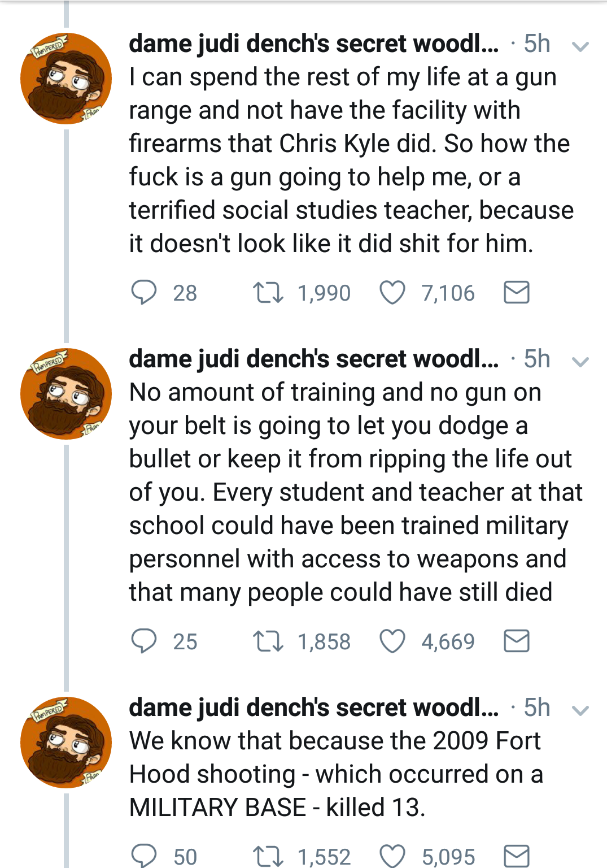Like the Fort Hood tweet with 5,095 likes
This screenshot has height=868, width=607.
(392, 856)
